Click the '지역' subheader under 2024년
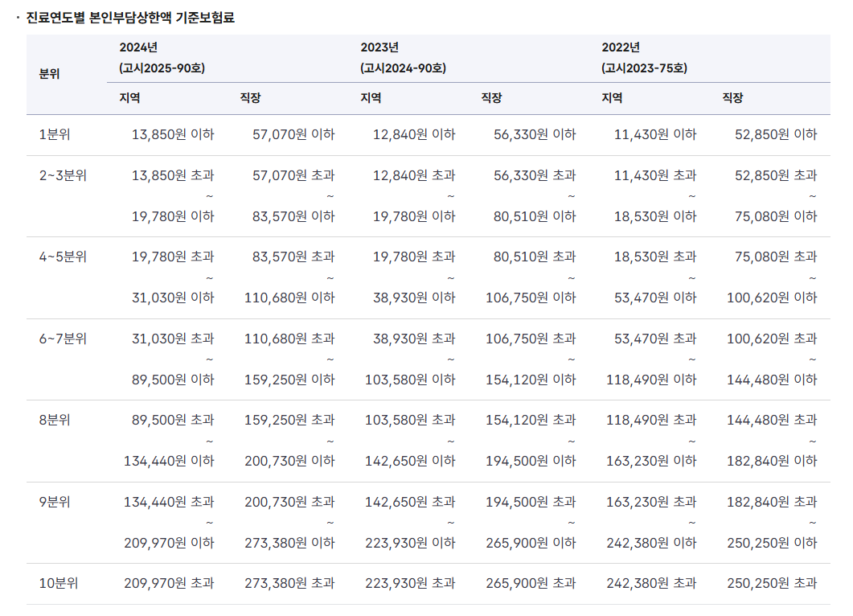The image size is (853, 616). [x=130, y=98]
